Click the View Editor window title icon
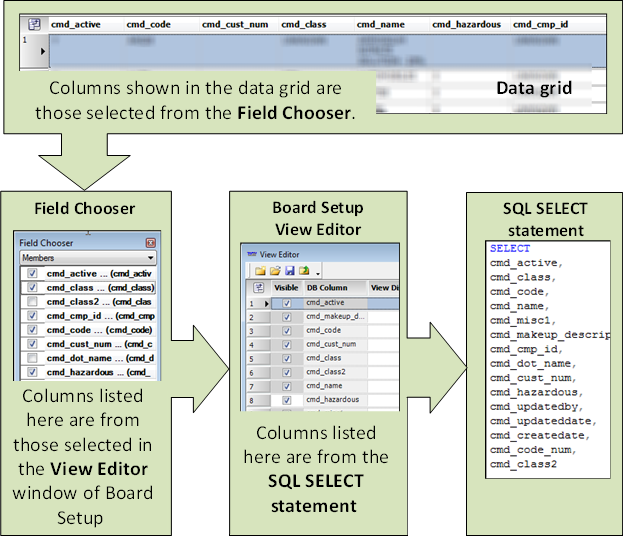Image resolution: width=623 pixels, height=536 pixels. [251, 254]
